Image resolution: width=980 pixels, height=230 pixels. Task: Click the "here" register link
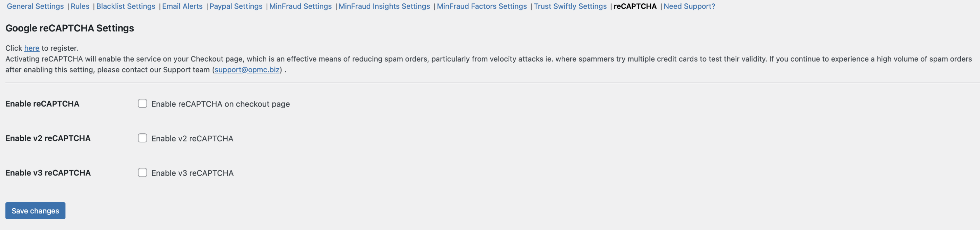(x=31, y=48)
